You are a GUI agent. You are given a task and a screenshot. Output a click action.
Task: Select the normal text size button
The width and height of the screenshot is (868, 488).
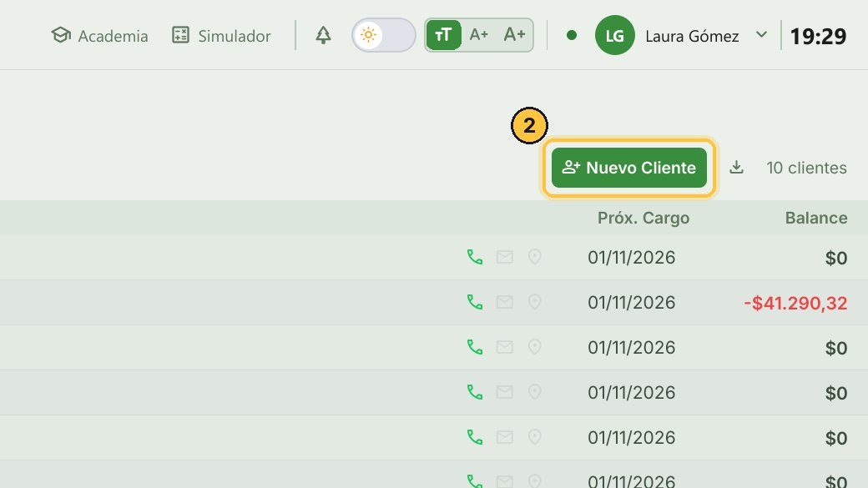click(x=443, y=35)
